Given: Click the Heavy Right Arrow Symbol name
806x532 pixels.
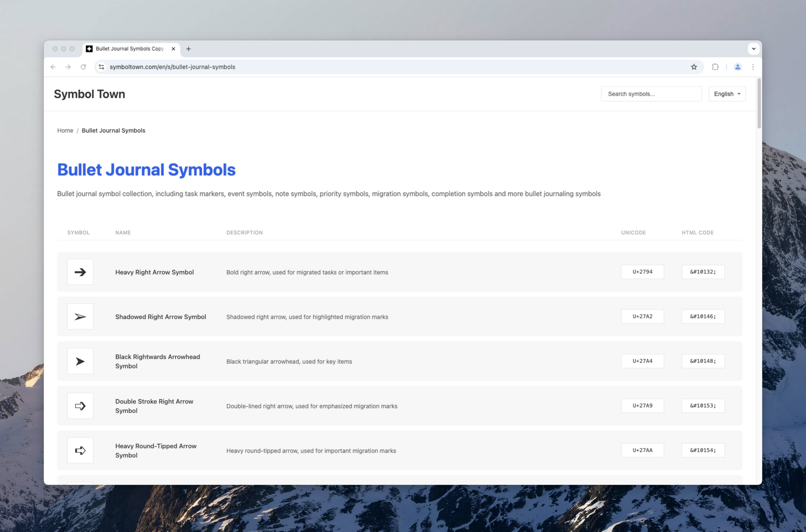Looking at the screenshot, I should [154, 272].
